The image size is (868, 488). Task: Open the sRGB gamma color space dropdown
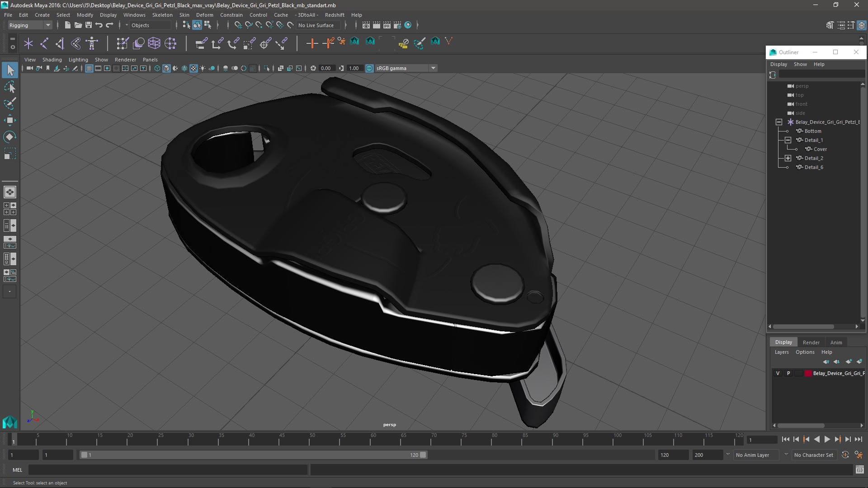tap(433, 68)
